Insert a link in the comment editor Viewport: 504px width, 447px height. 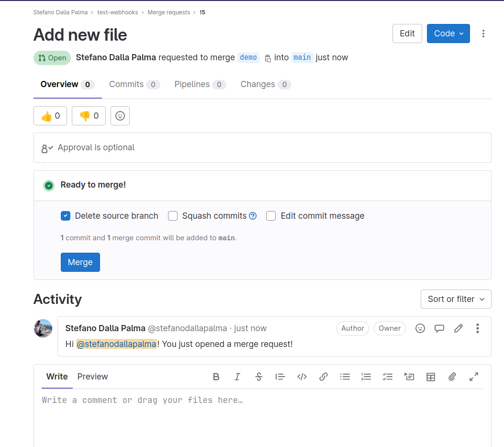[x=323, y=377]
